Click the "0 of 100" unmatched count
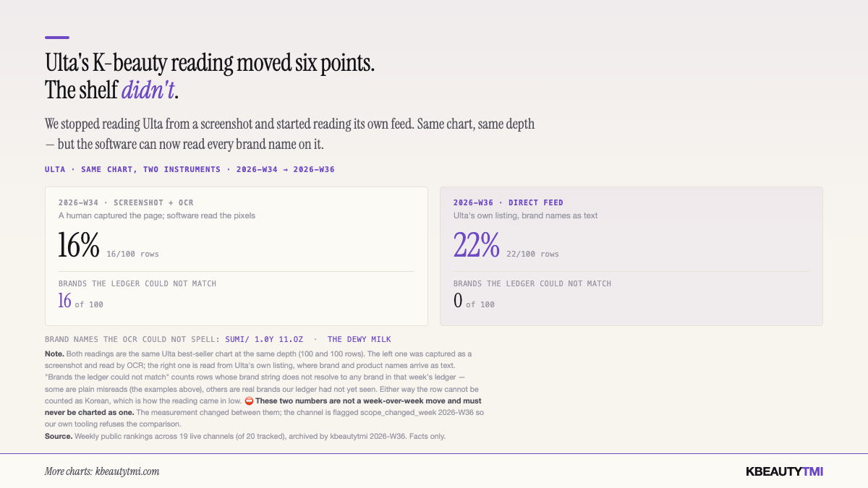 [x=474, y=301]
